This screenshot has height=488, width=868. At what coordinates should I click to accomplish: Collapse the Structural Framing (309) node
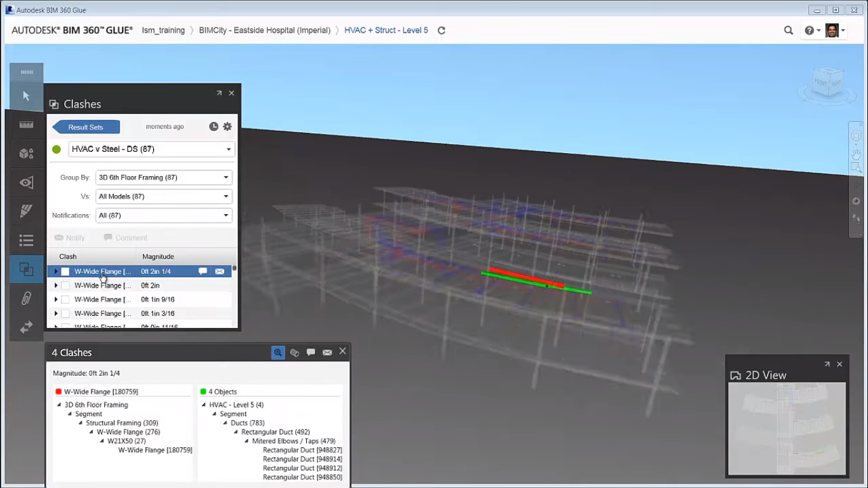pyautogui.click(x=81, y=423)
